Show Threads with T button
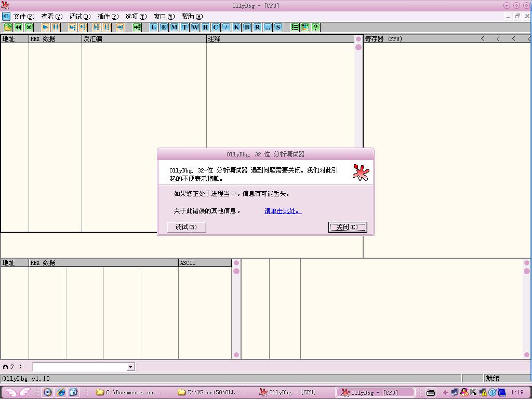Screen dimensions: 532x399 (x=184, y=28)
